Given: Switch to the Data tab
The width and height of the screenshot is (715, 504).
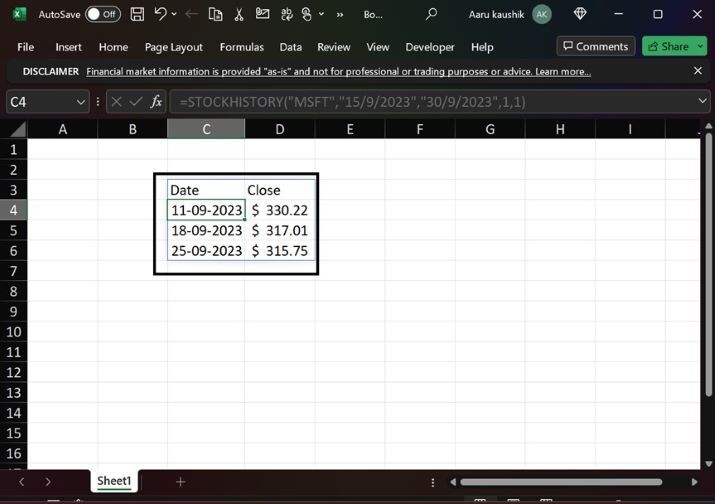Looking at the screenshot, I should [x=290, y=47].
